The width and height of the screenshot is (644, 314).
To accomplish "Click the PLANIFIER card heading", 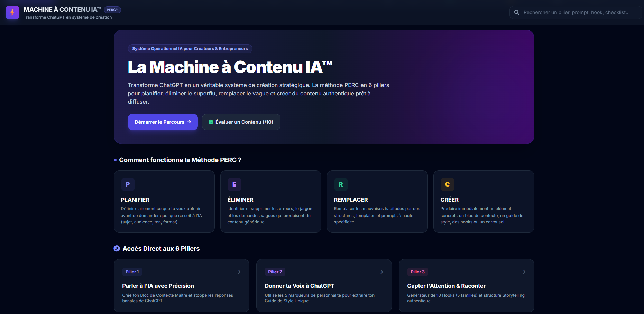I will tap(135, 200).
